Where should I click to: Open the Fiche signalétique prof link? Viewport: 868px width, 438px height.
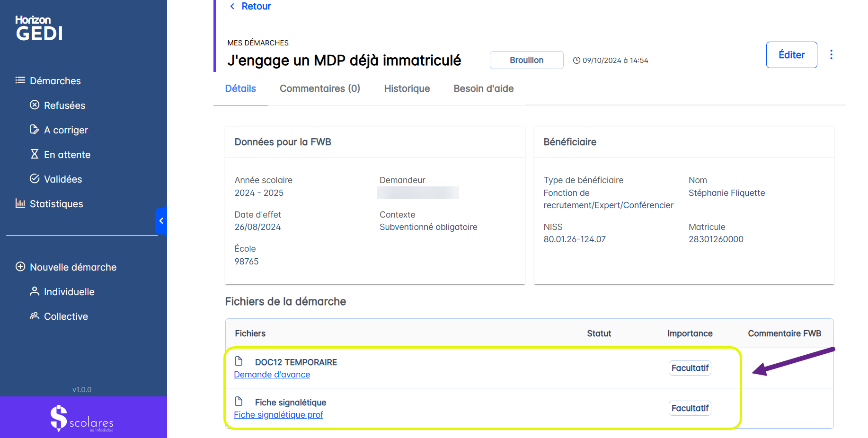click(x=278, y=415)
